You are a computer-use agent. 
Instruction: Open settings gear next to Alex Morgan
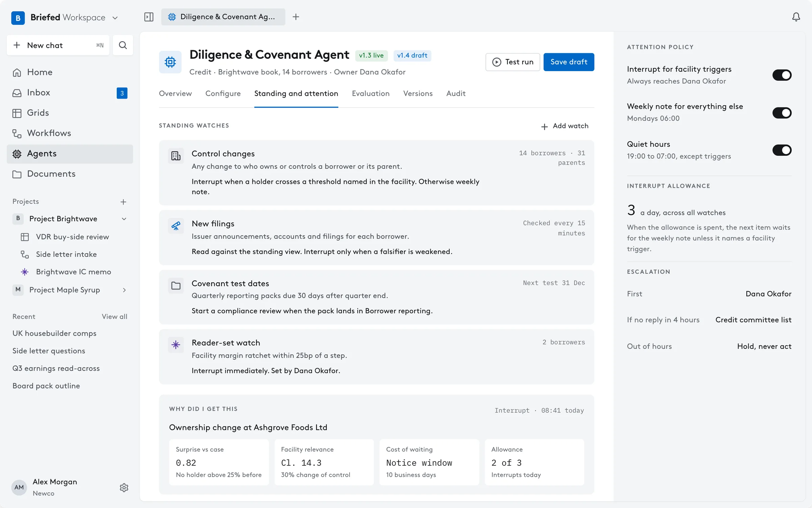(x=124, y=487)
